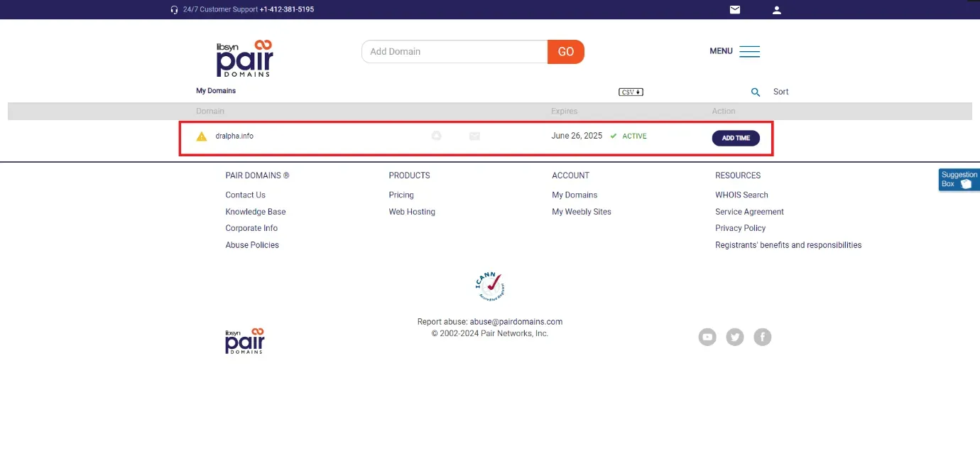Click the Action column header
This screenshot has width=980, height=464.
pyautogui.click(x=724, y=112)
